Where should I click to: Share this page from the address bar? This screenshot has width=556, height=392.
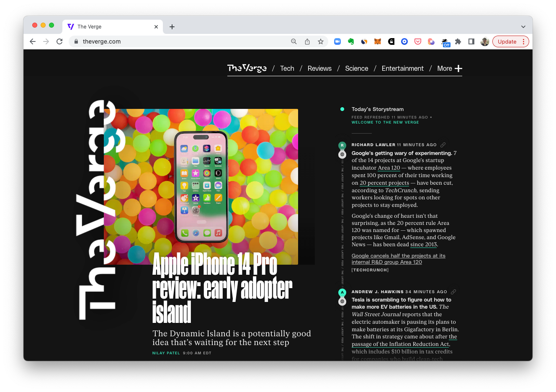click(x=307, y=41)
